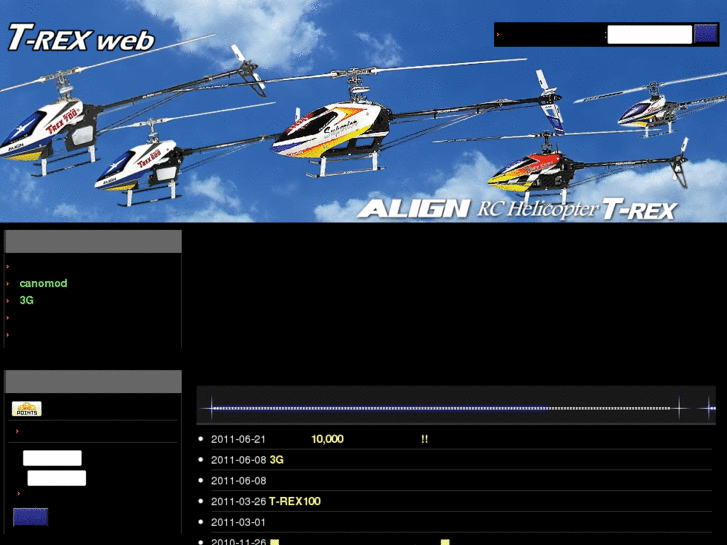727x545 pixels.
Task: Open the yellow 3G news link dated 2011-06-08
Action: pyautogui.click(x=276, y=460)
